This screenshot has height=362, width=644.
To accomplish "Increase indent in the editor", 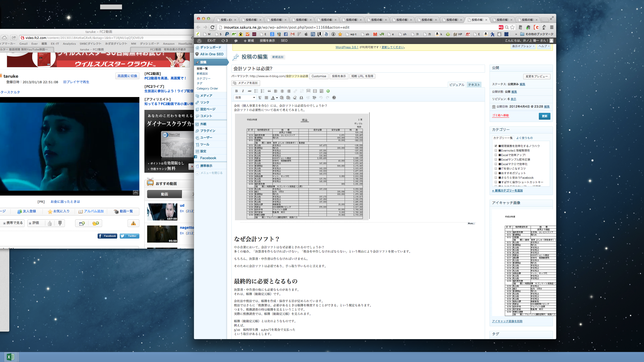I will coord(314,98).
